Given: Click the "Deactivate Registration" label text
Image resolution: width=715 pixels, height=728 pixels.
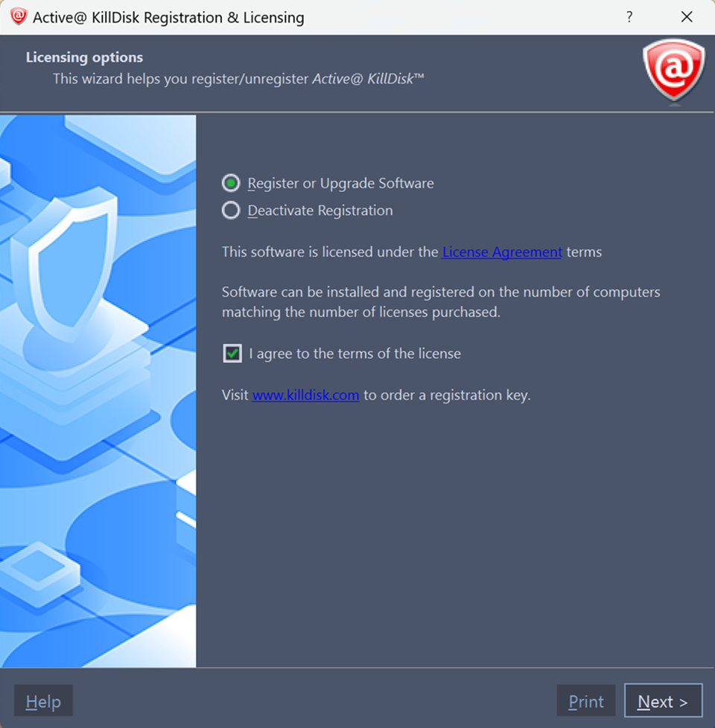Looking at the screenshot, I should coord(320,211).
